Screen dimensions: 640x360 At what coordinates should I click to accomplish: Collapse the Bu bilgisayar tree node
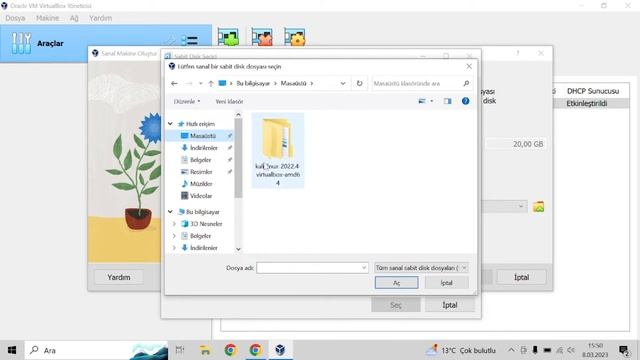point(170,211)
